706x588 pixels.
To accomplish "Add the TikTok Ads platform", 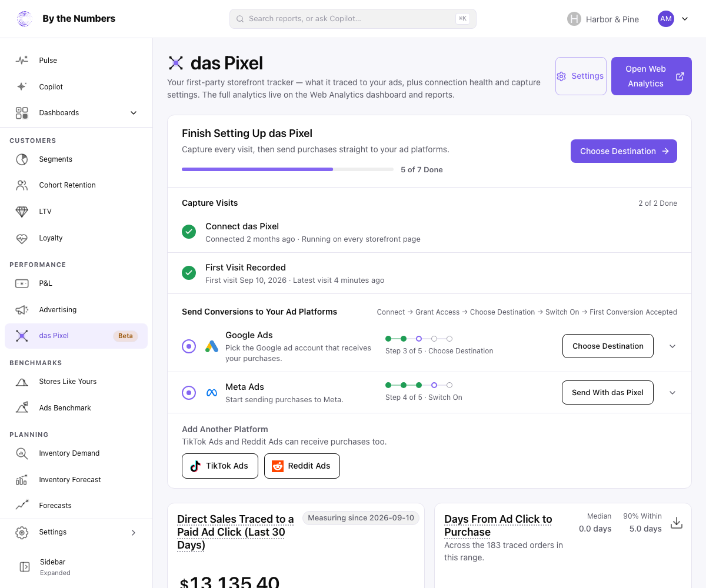I will [220, 466].
